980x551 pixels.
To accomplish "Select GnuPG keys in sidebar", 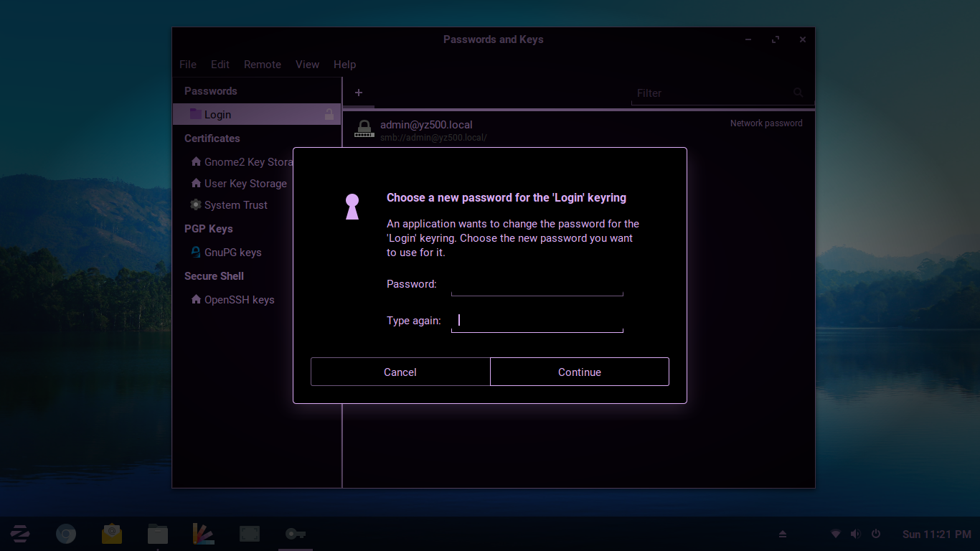I will (232, 253).
